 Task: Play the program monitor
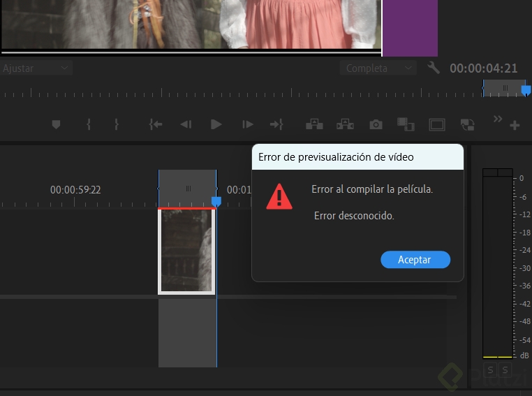(x=216, y=124)
